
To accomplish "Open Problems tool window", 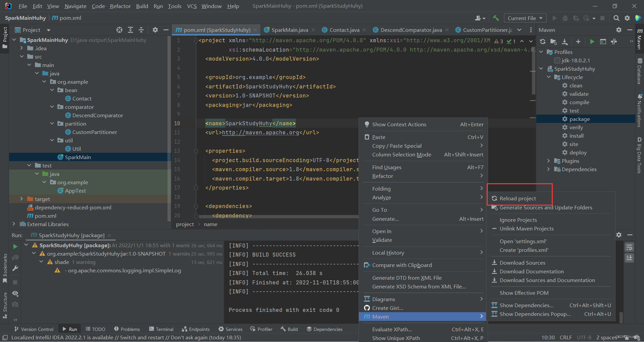I will [x=127, y=329].
